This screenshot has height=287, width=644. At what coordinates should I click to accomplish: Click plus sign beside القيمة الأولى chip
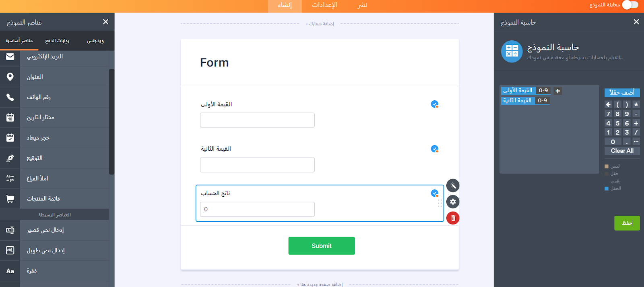click(558, 91)
